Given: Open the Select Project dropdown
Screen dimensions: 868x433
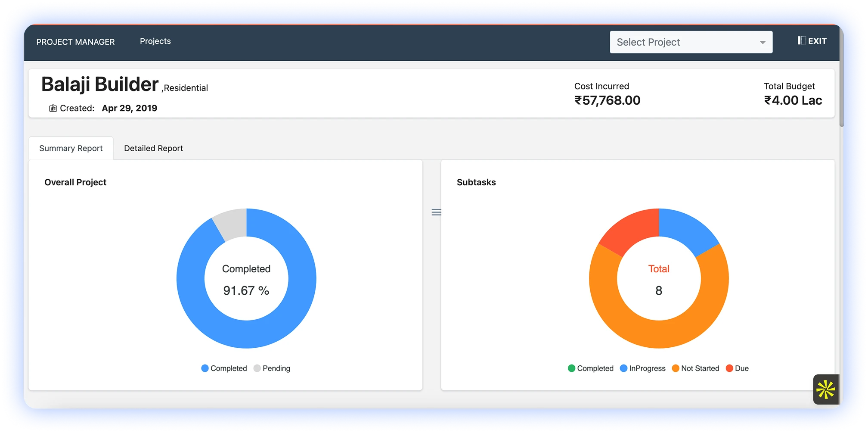Looking at the screenshot, I should tap(691, 42).
